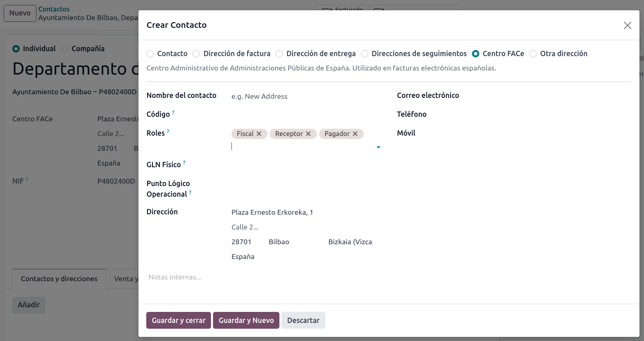
Task: Open the Roles dropdown arrow
Action: (x=378, y=147)
